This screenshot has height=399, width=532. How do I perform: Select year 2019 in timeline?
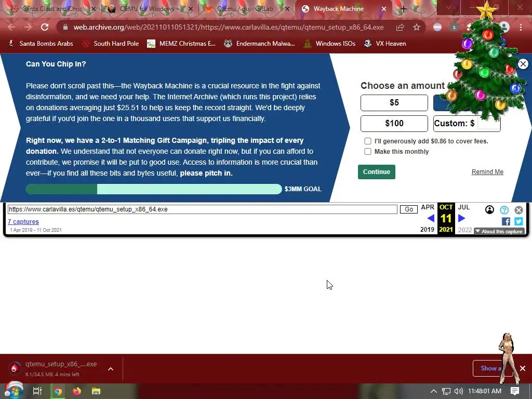click(x=427, y=230)
